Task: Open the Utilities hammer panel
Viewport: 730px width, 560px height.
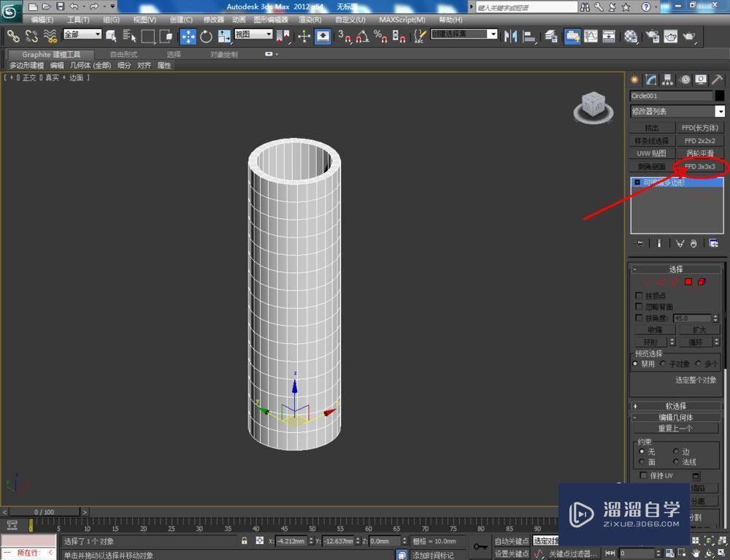Action: click(718, 80)
